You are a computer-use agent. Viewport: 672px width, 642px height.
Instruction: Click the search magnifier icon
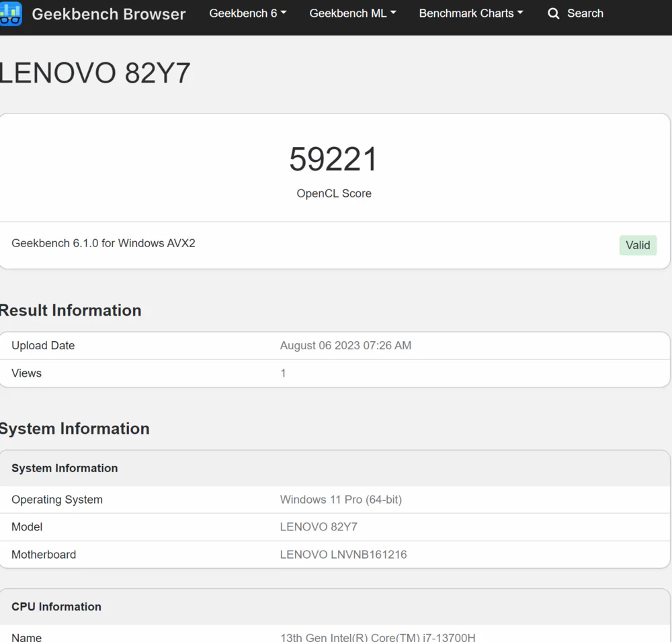[x=553, y=13]
